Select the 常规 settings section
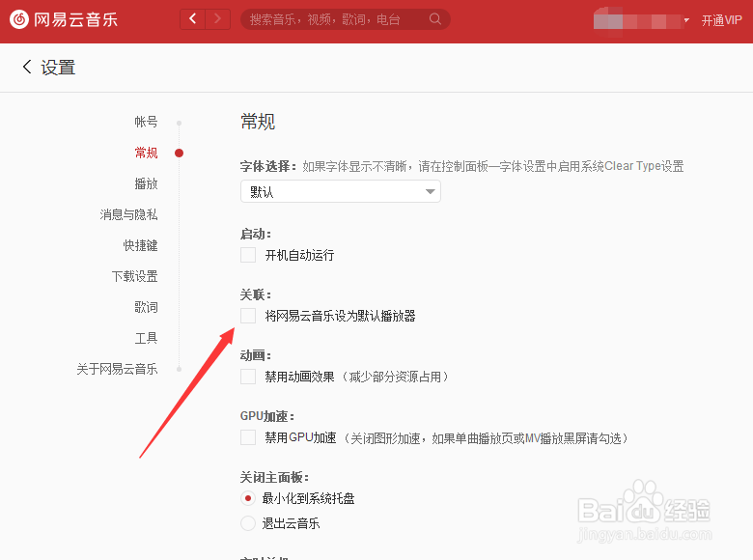The image size is (753, 560). (146, 153)
